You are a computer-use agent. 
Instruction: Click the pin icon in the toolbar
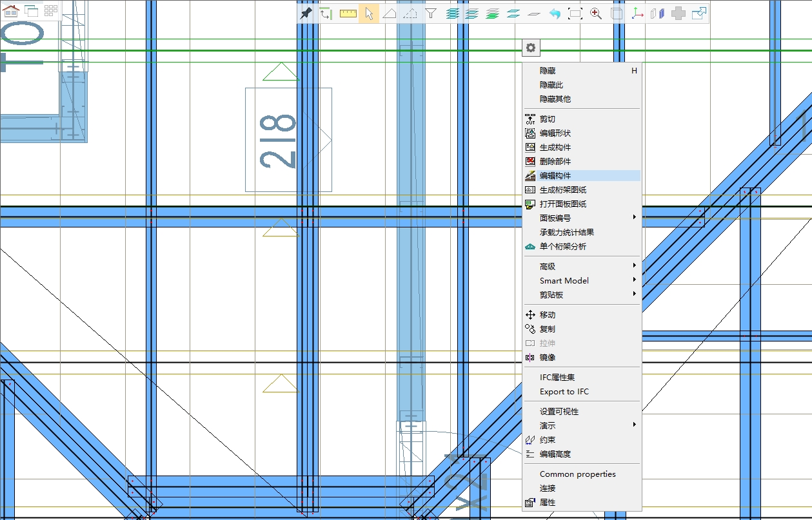306,14
